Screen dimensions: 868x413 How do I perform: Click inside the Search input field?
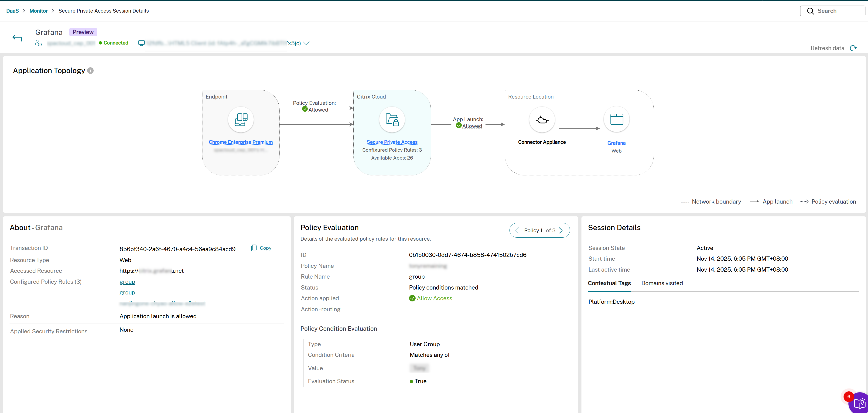832,10
